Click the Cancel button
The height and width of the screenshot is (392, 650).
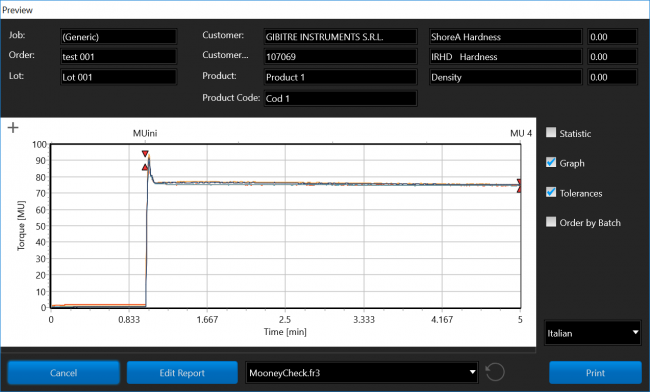click(x=63, y=373)
